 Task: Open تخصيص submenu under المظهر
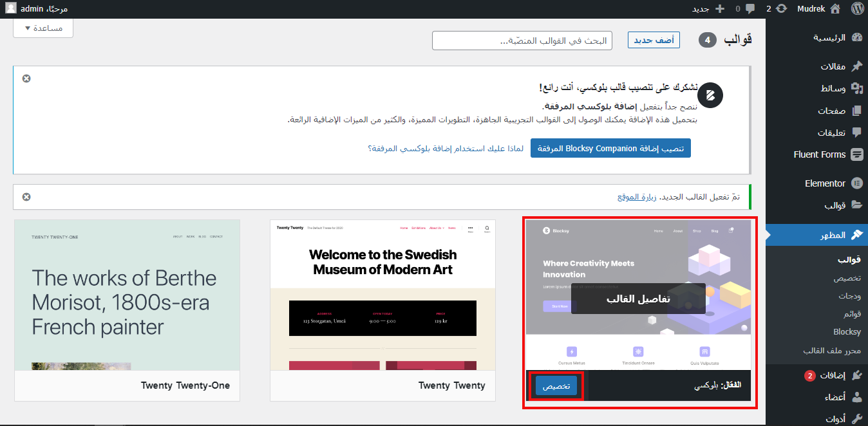(x=847, y=278)
